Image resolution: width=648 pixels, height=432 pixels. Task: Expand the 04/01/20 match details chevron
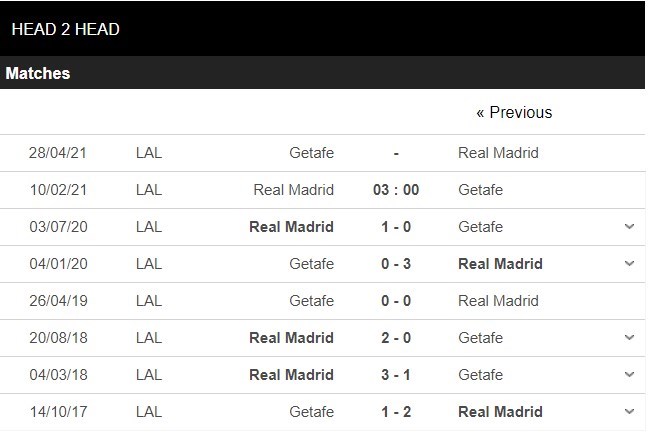click(629, 264)
